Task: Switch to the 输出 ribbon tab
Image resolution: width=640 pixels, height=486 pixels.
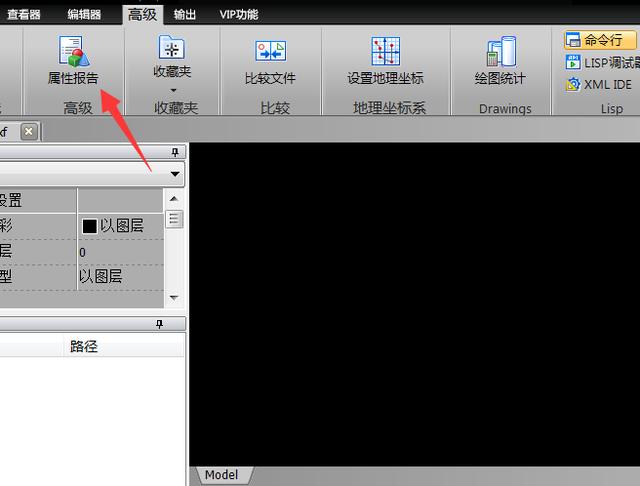Action: 185,15
